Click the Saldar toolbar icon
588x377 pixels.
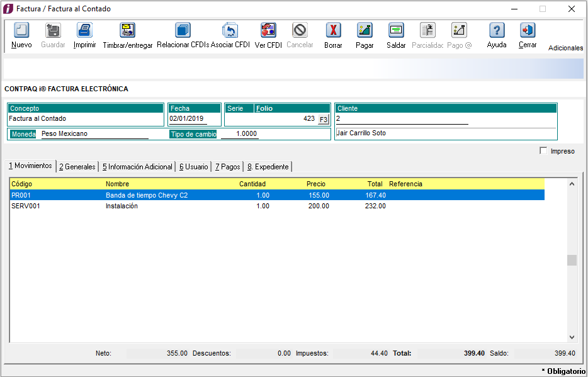click(x=396, y=31)
